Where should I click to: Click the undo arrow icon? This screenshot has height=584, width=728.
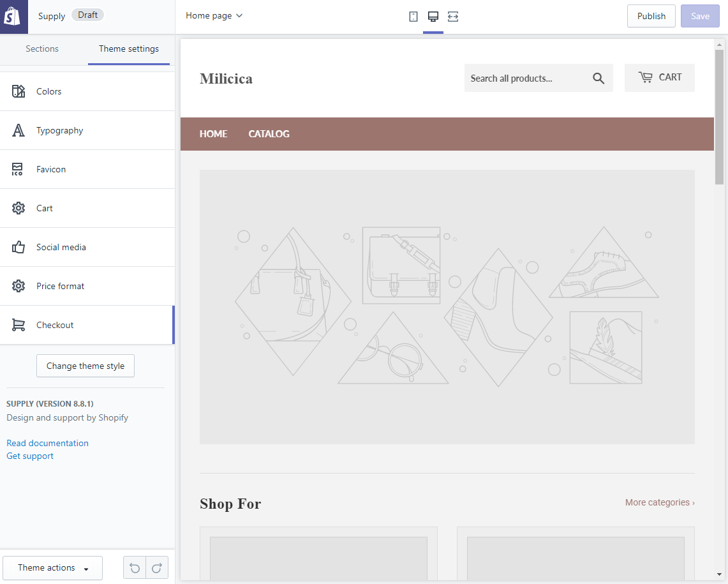click(x=135, y=567)
